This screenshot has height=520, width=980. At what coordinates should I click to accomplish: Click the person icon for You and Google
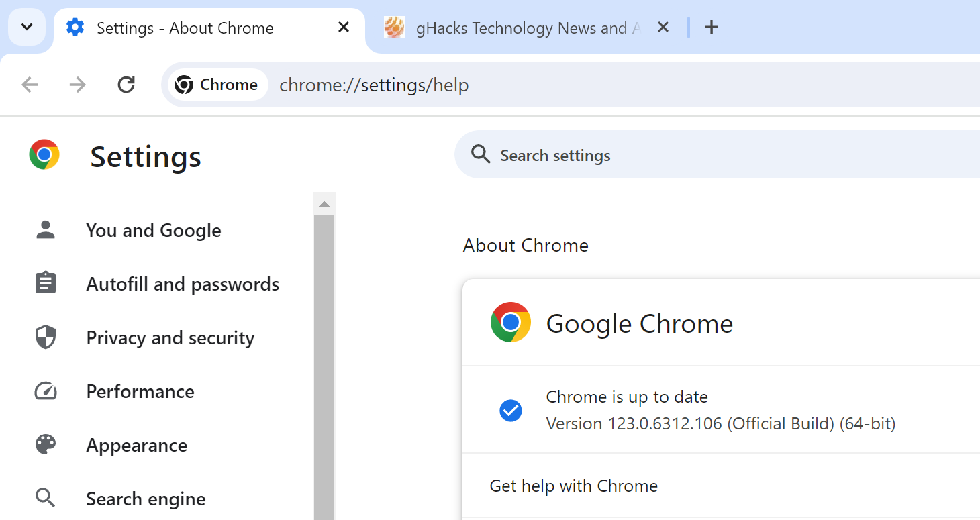point(46,230)
